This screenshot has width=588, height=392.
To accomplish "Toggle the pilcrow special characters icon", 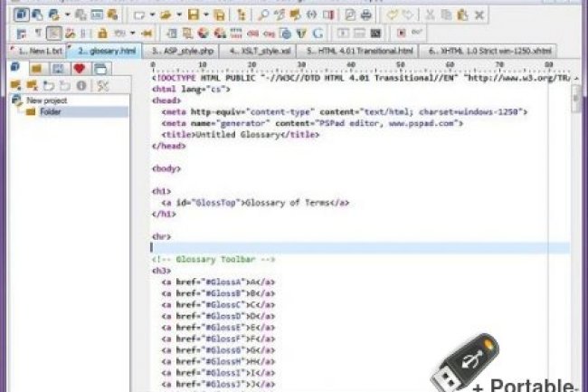I will [38, 33].
